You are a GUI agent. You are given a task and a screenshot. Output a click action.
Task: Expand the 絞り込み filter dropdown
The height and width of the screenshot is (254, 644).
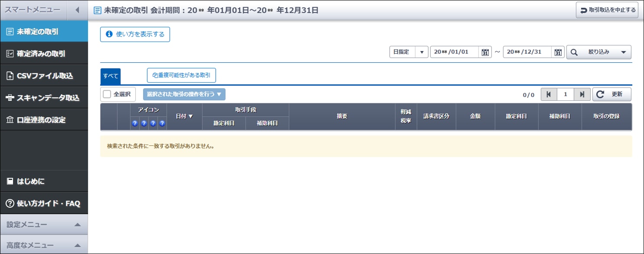598,52
